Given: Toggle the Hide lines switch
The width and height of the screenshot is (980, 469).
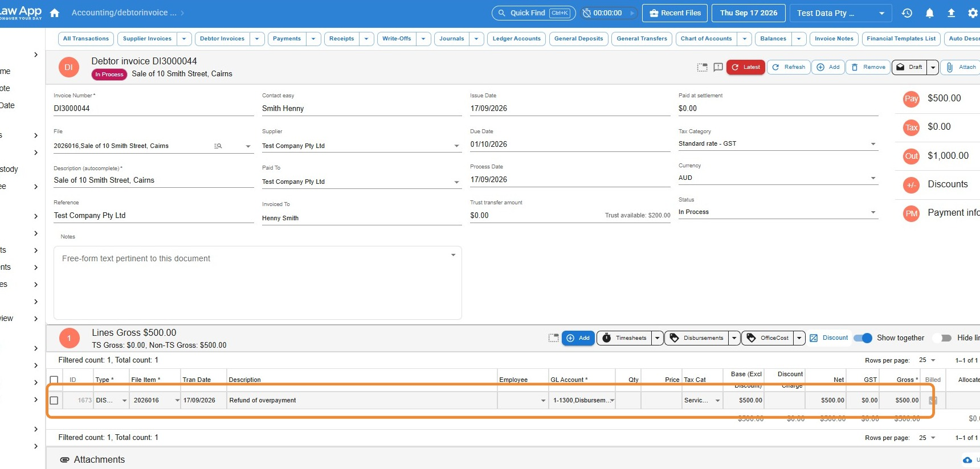Looking at the screenshot, I should pyautogui.click(x=943, y=338).
